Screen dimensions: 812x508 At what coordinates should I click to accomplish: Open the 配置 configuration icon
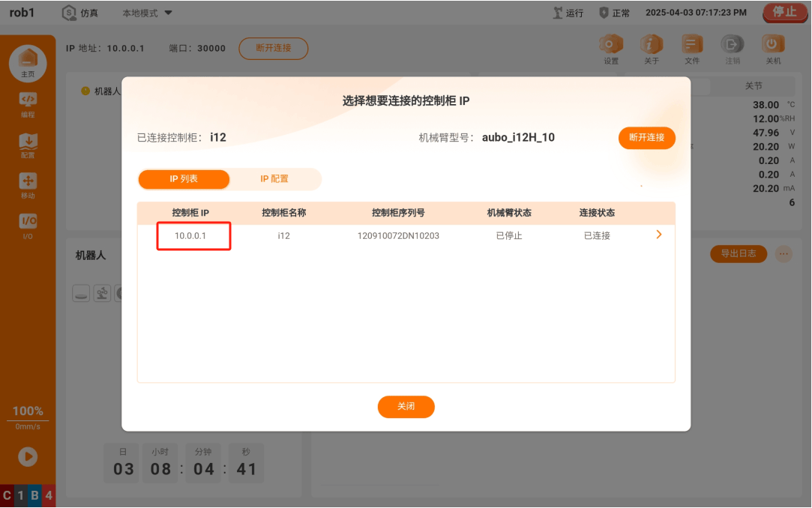28,145
